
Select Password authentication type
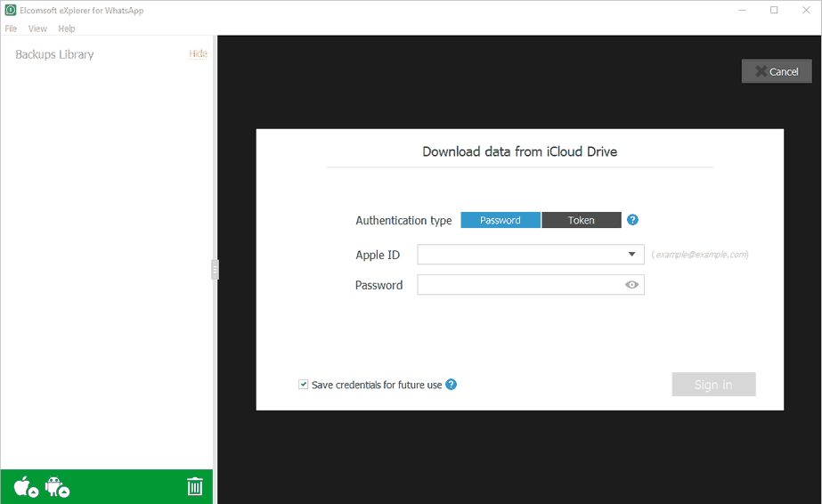tap(501, 220)
